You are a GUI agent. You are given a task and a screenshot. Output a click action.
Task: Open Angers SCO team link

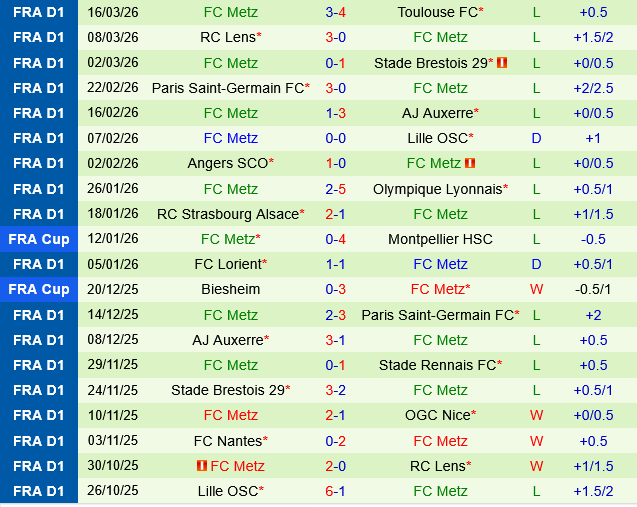227,163
